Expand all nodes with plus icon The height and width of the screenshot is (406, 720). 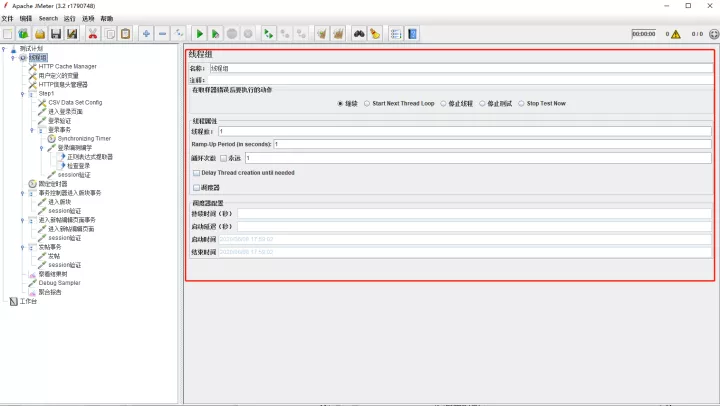click(146, 34)
